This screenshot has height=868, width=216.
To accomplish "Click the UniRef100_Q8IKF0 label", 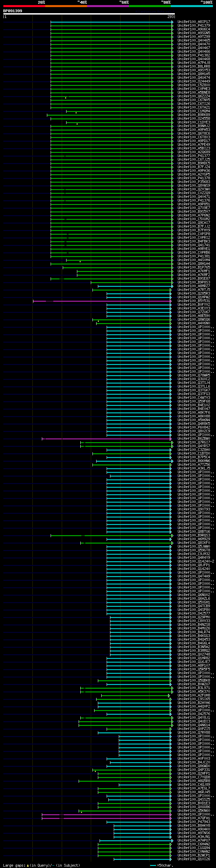I will [194, 543].
